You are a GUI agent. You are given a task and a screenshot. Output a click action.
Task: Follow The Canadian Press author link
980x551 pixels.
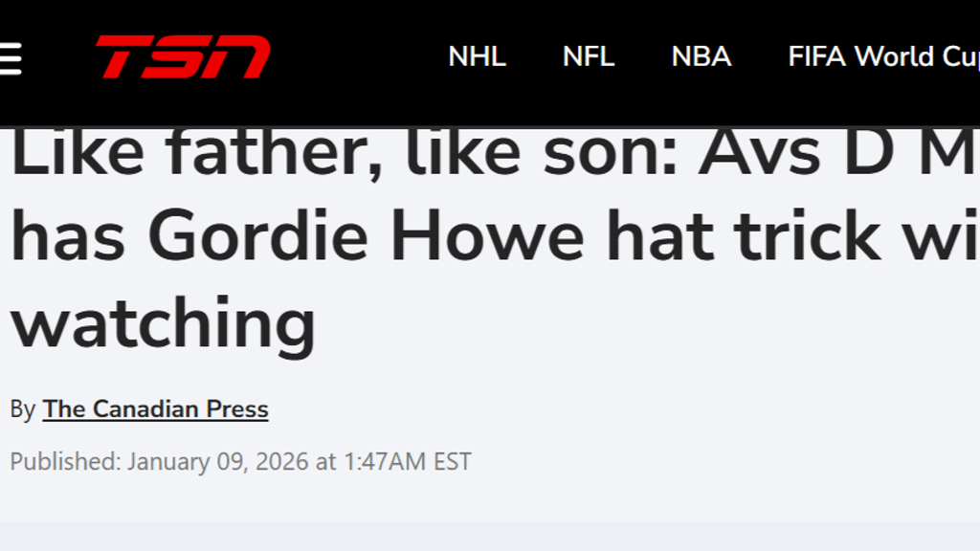coord(155,409)
